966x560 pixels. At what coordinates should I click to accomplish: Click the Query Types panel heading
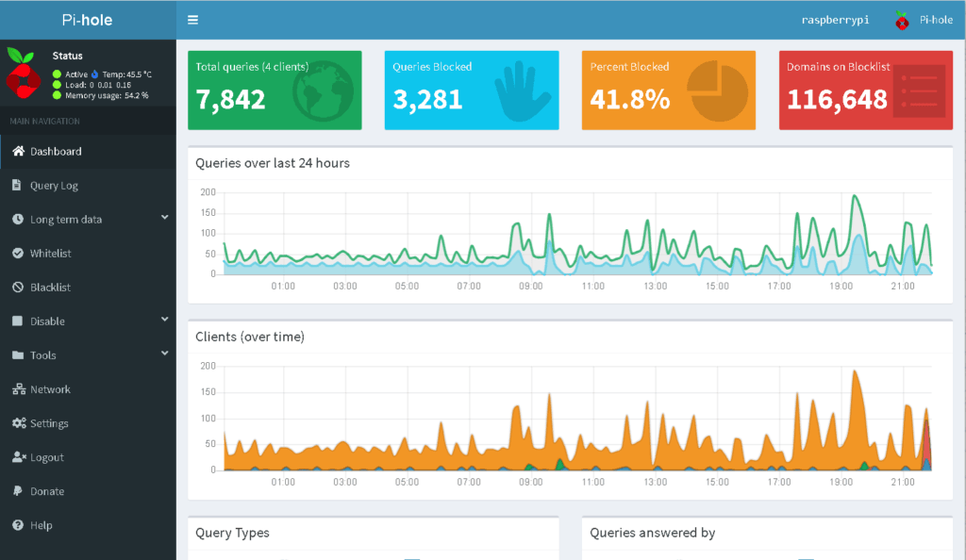point(232,533)
